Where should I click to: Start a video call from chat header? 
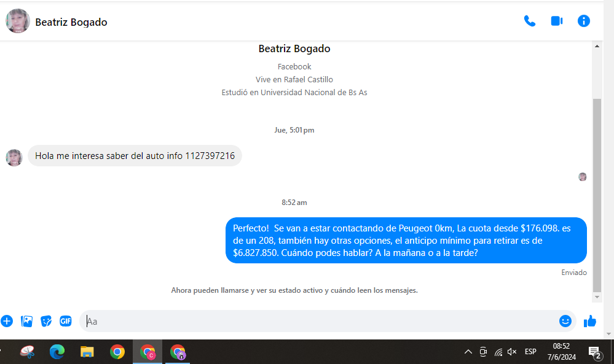click(557, 21)
